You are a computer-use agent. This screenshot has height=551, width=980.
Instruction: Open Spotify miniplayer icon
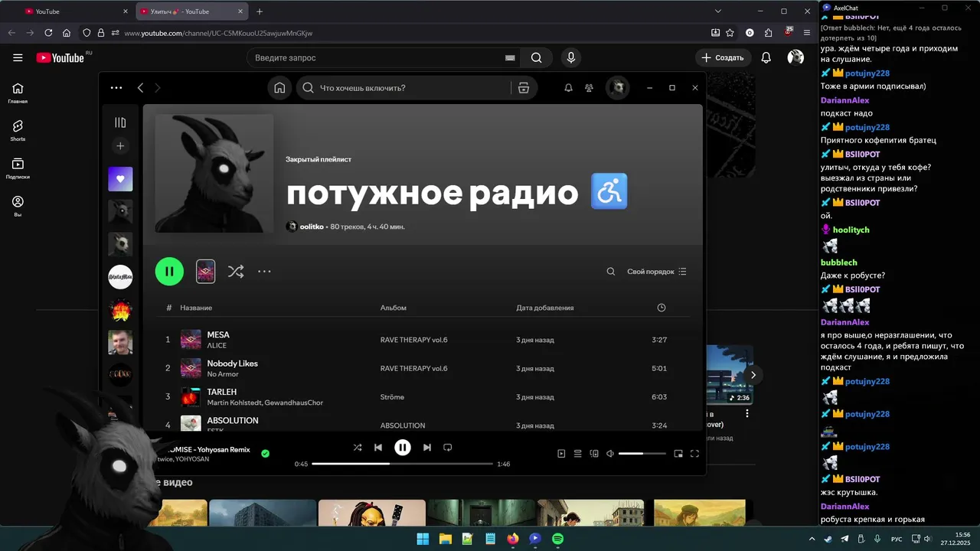tap(678, 454)
